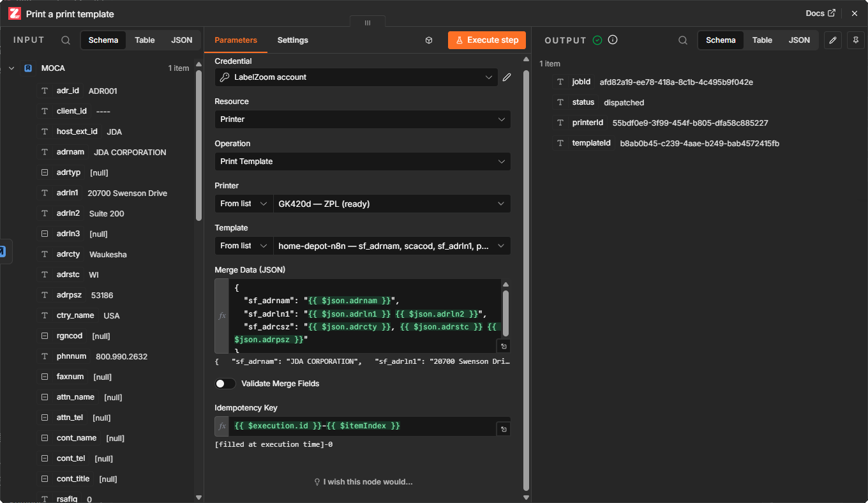Screen dimensions: 868x503
Task: Show INPUT in JSON view
Action: point(182,40)
